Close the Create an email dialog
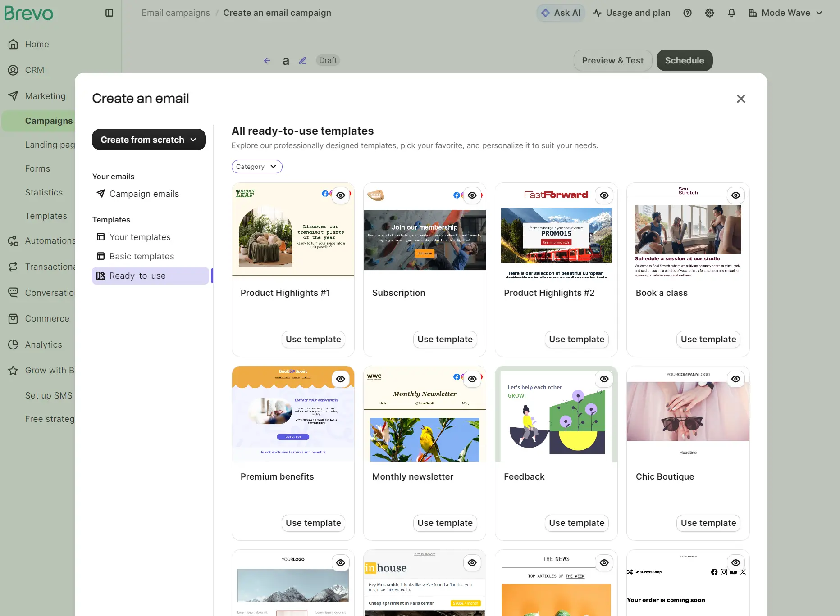Screen dimensions: 840x616 pos(741,99)
